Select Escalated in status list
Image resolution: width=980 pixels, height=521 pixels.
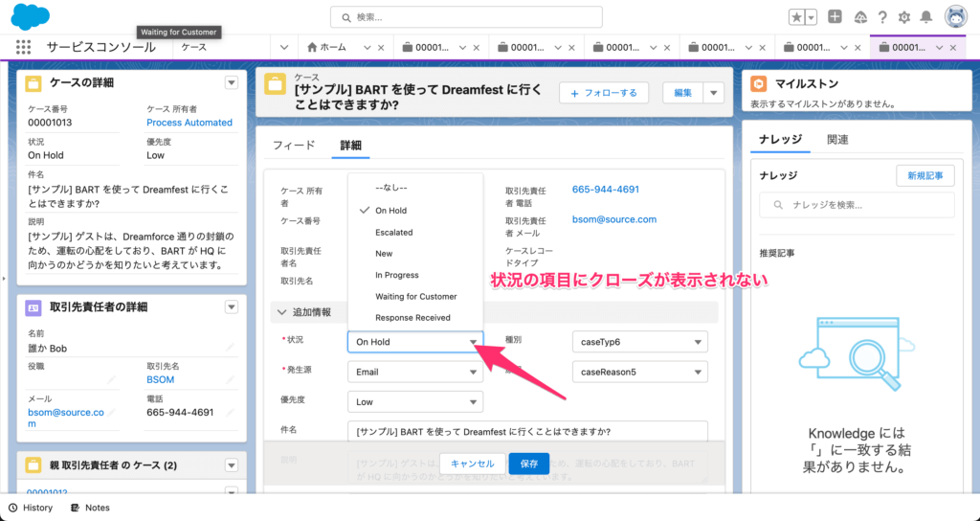coord(415,232)
